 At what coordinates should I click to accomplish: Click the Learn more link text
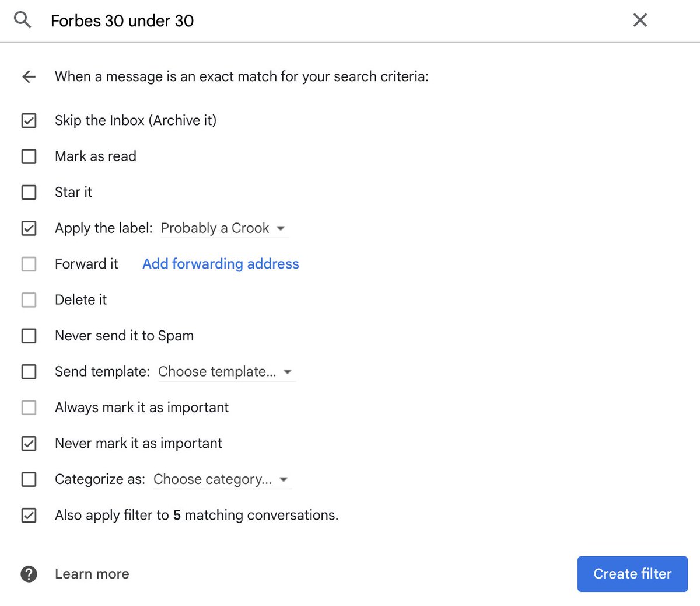coord(92,574)
